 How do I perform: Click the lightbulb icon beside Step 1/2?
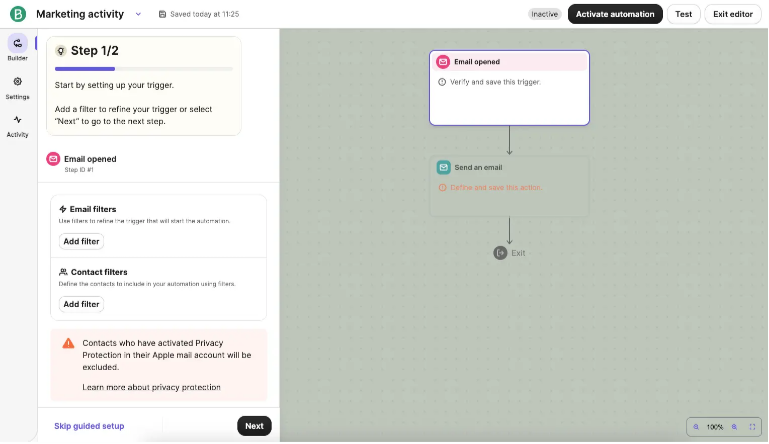coord(60,51)
